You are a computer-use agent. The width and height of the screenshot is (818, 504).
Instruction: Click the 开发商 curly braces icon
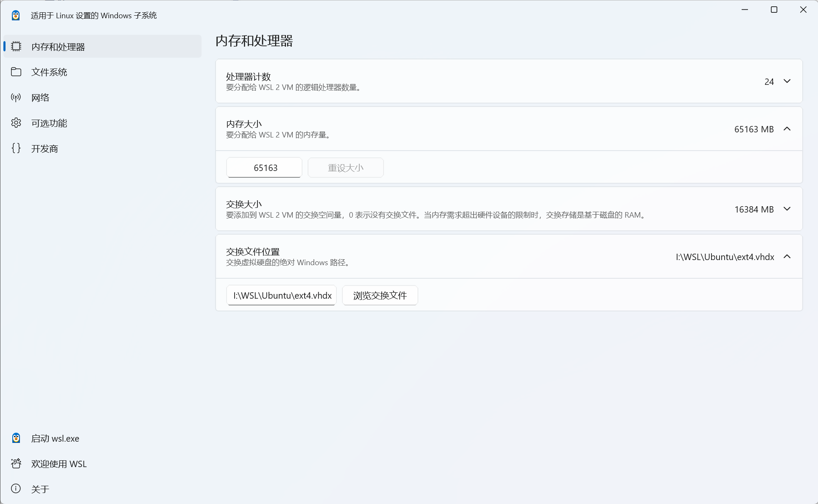click(x=16, y=148)
